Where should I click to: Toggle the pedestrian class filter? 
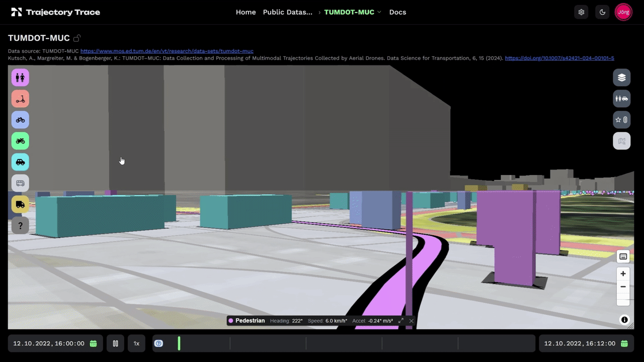[20, 77]
